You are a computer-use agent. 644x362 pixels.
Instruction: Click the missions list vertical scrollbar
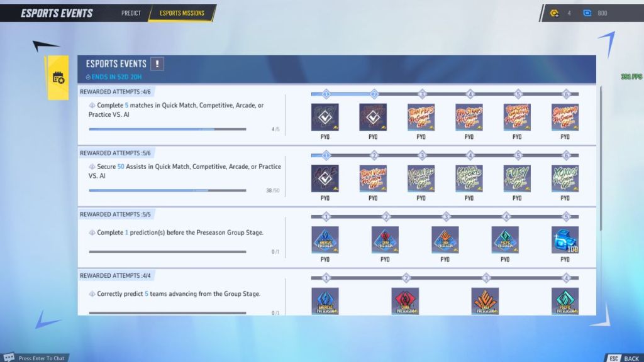pyautogui.click(x=600, y=157)
